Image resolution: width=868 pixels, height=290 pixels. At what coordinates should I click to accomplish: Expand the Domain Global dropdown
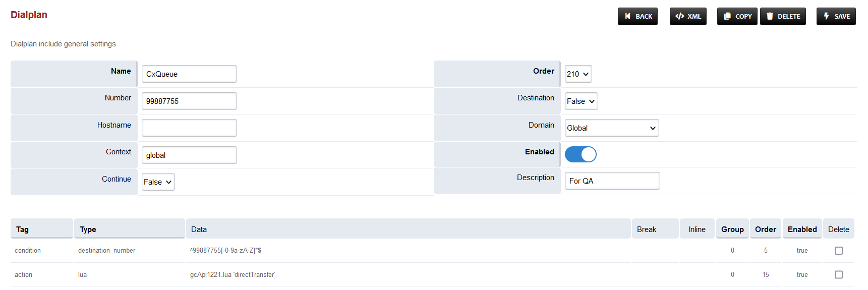click(611, 128)
